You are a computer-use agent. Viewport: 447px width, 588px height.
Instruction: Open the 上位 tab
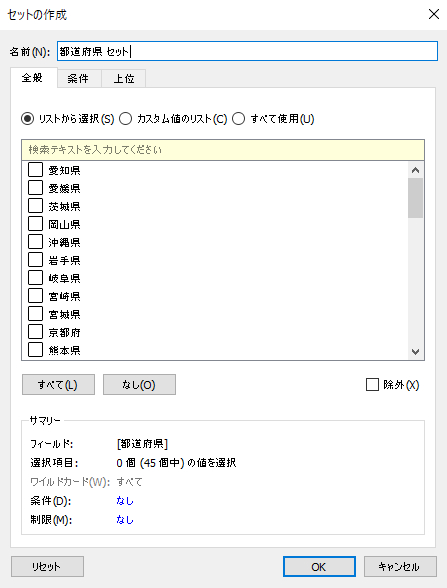124,78
